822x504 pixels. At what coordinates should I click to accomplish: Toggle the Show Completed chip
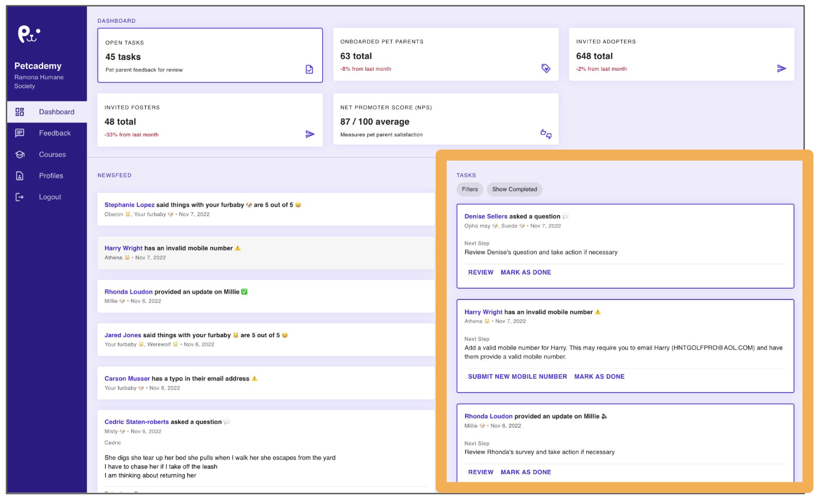[x=514, y=190]
